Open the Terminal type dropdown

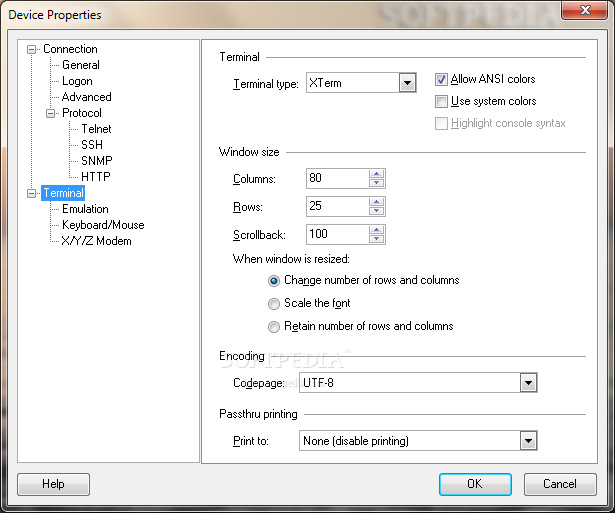coord(407,83)
